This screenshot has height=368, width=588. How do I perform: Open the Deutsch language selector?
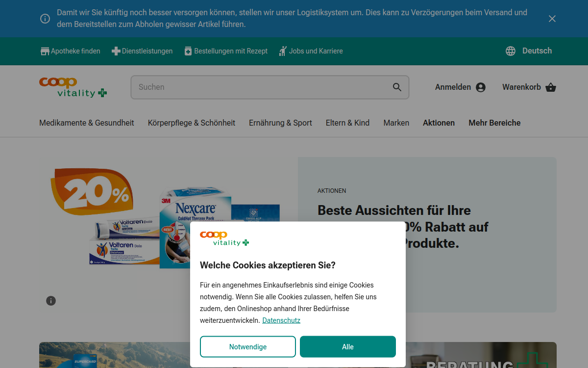pyautogui.click(x=537, y=51)
